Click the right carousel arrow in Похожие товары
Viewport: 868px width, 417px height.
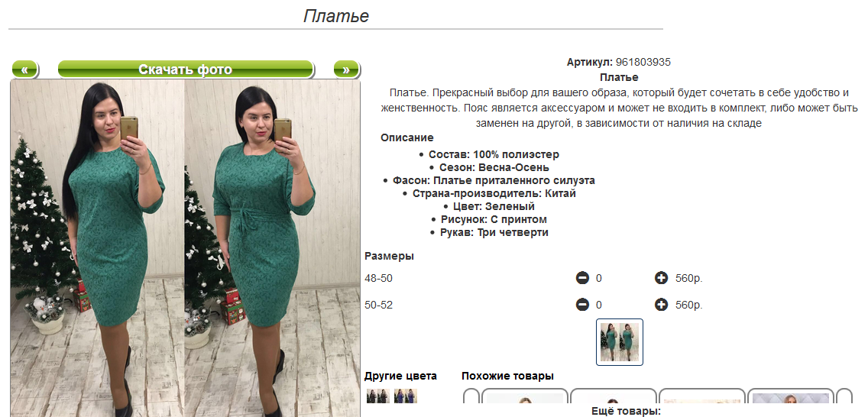point(844,401)
